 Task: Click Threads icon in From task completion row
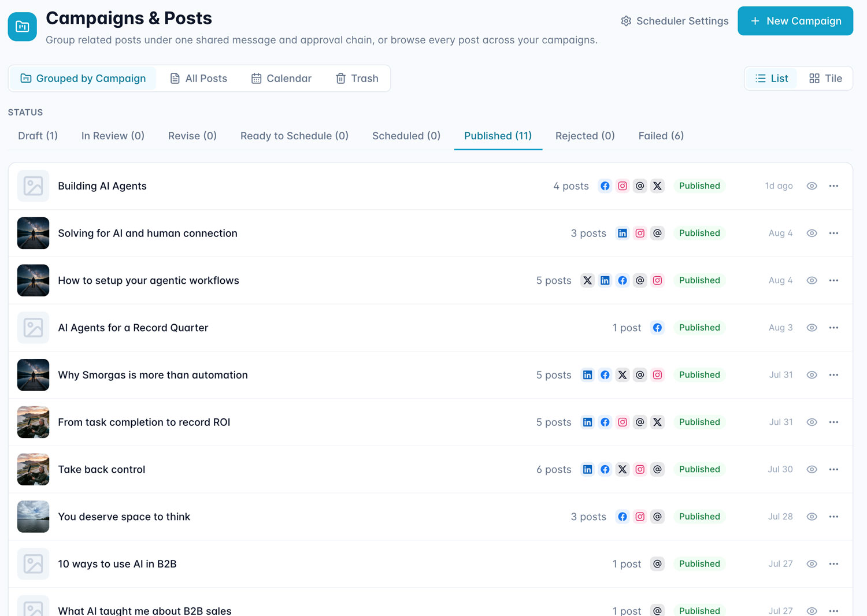coord(640,422)
